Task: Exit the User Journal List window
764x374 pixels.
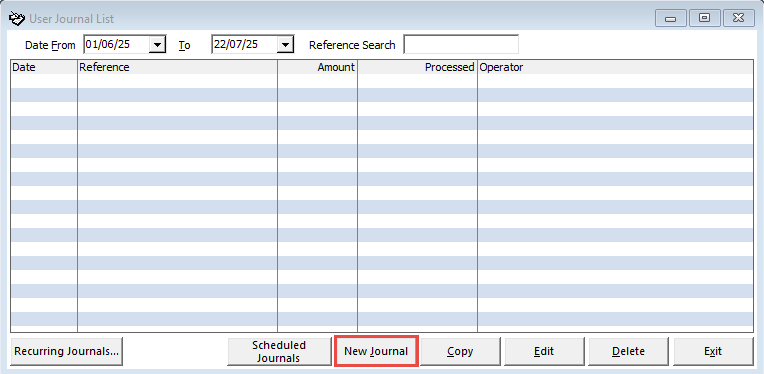Action: point(713,351)
